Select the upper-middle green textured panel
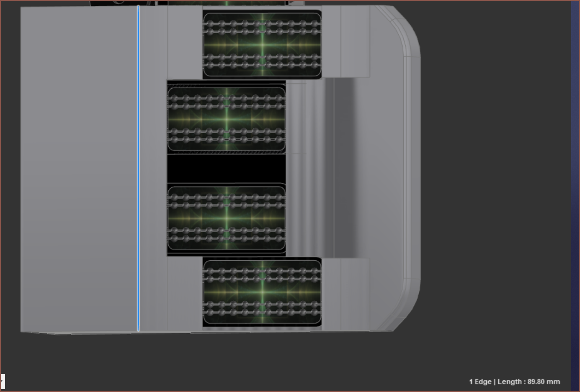The width and height of the screenshot is (580, 392). pos(227,119)
